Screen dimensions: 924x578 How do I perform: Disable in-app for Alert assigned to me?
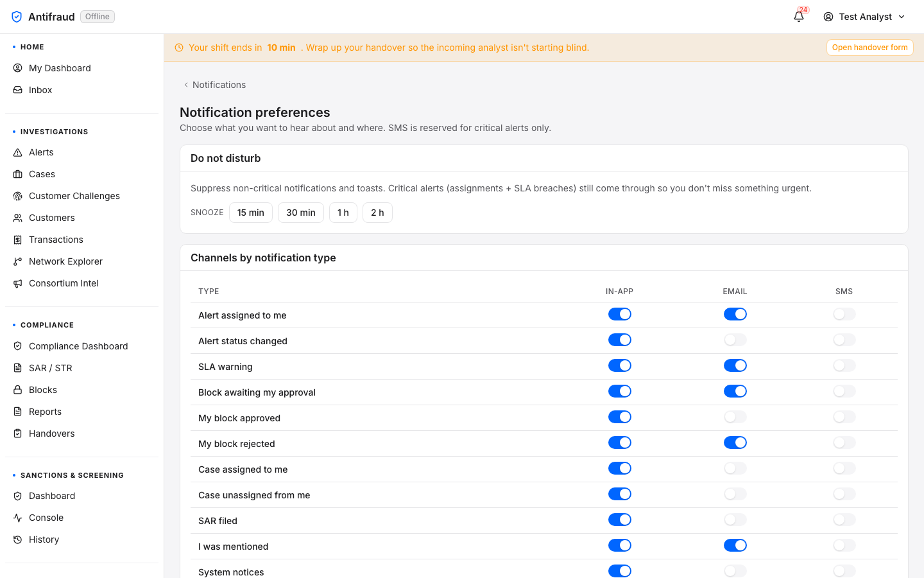(620, 314)
